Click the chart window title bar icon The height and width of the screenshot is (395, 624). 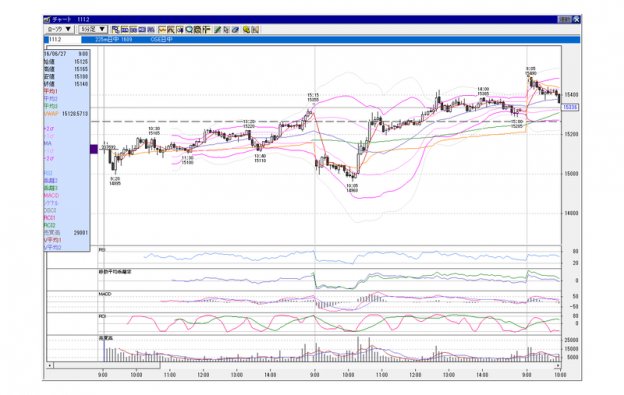coord(47,19)
